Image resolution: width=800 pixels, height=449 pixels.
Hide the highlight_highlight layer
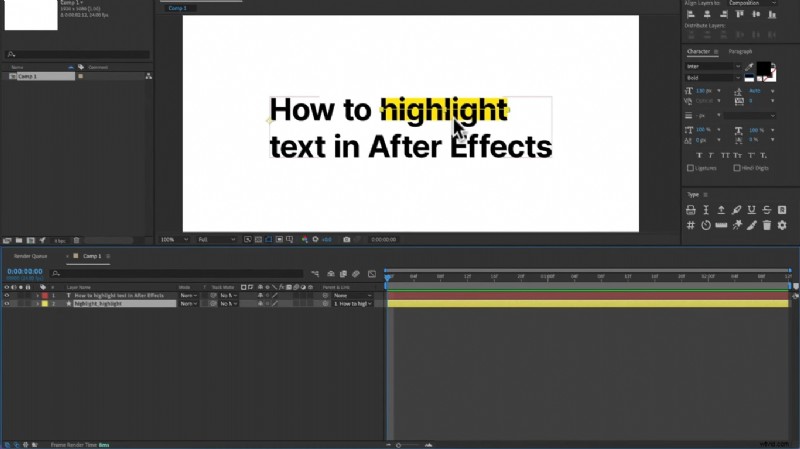point(7,304)
